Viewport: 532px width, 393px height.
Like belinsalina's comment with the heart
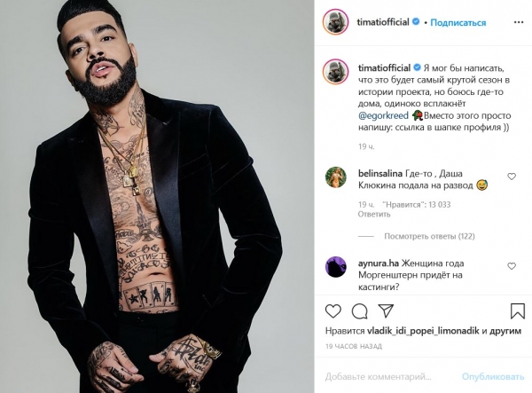(512, 177)
